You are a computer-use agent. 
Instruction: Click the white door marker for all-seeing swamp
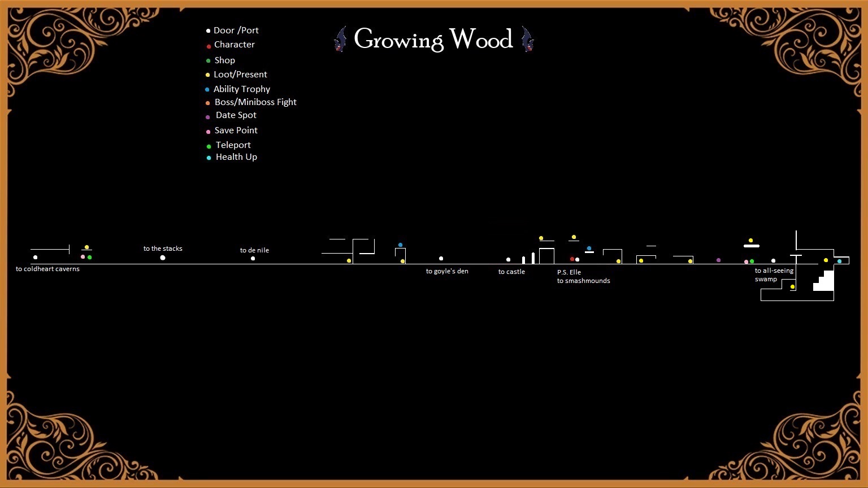pyautogui.click(x=773, y=261)
